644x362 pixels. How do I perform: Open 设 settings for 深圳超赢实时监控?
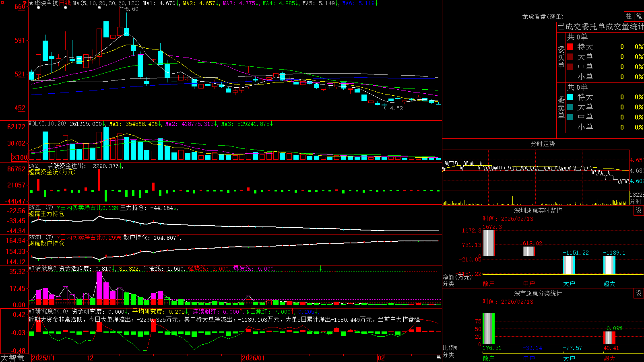tap(639, 210)
